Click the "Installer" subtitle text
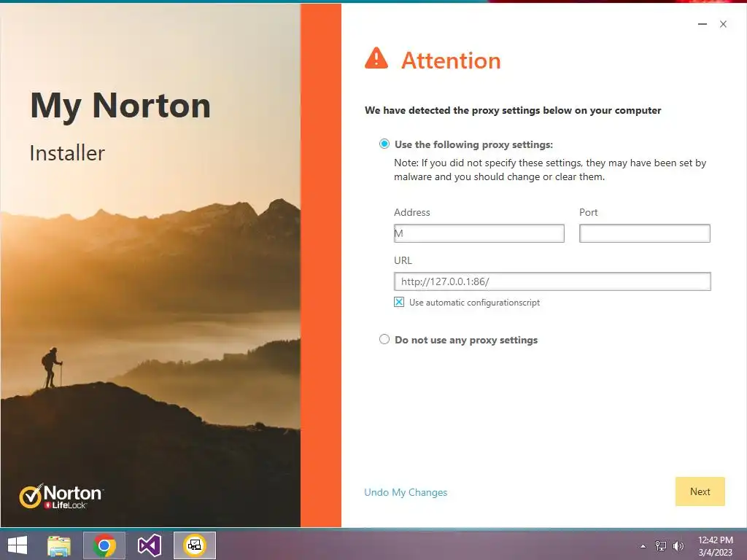747x560 pixels. pyautogui.click(x=67, y=153)
